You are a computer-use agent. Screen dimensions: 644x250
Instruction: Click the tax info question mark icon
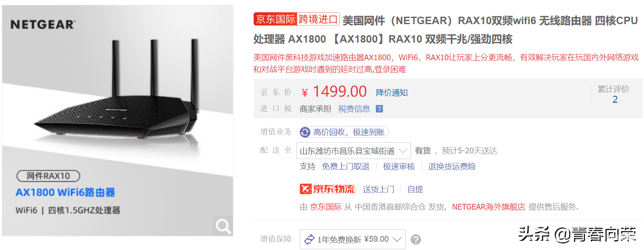(379, 109)
